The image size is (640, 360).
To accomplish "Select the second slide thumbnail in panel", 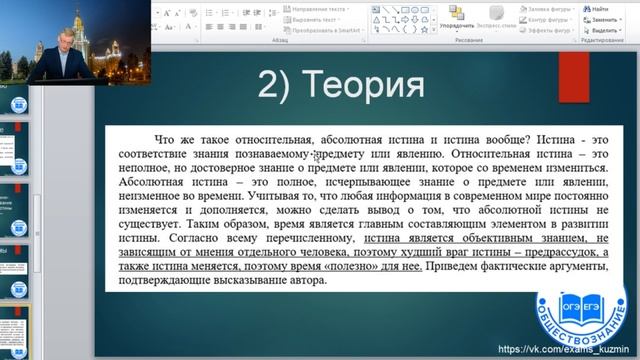I will tap(14, 149).
